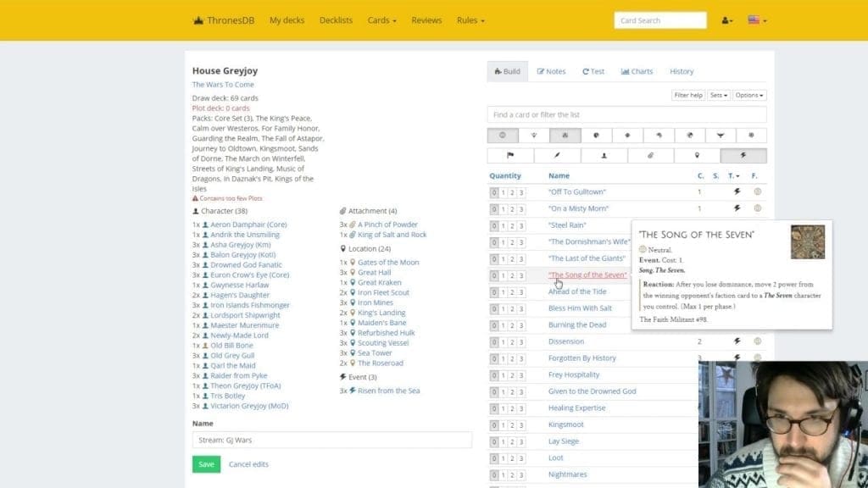Screen dimensions: 868x488
Task: Toggle the Baratheon faction filter
Action: [534, 135]
